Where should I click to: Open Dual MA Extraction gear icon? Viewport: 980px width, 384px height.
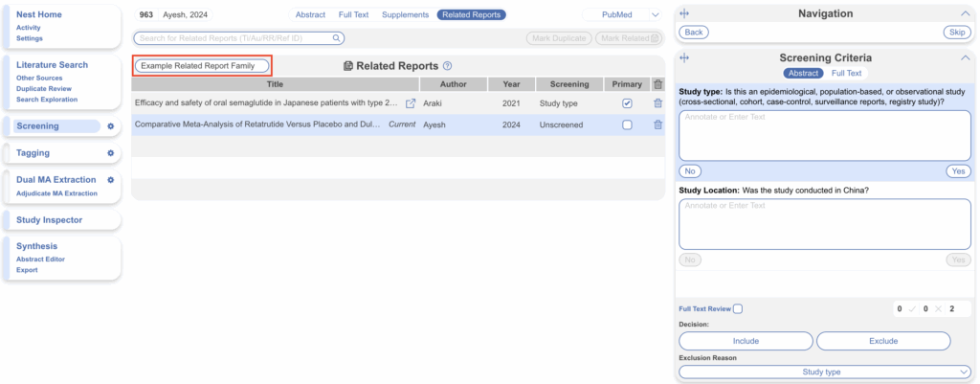(x=111, y=180)
